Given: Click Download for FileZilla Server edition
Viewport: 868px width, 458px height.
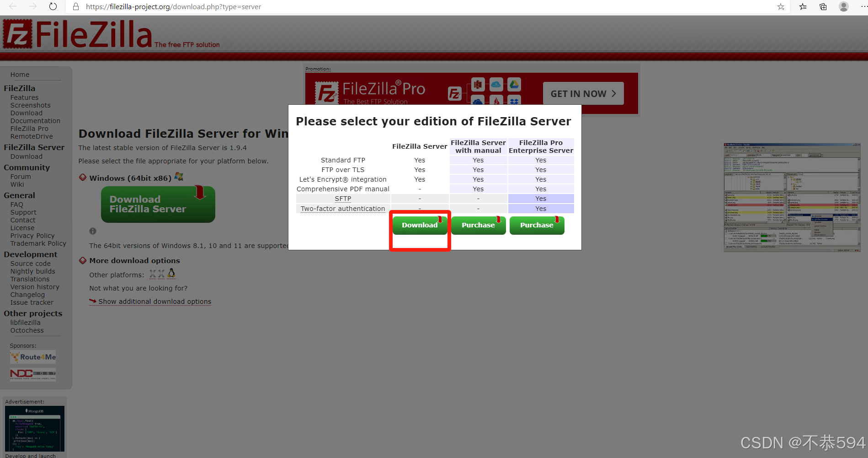Looking at the screenshot, I should 419,225.
